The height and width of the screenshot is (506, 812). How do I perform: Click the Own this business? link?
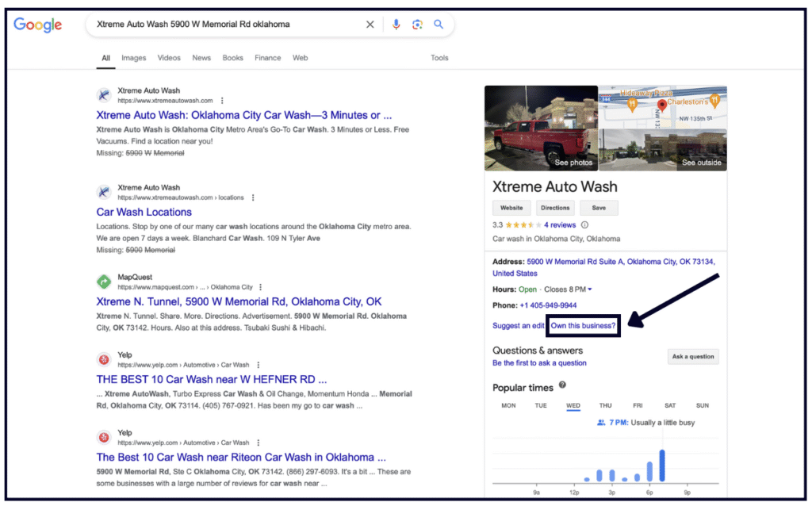point(583,326)
